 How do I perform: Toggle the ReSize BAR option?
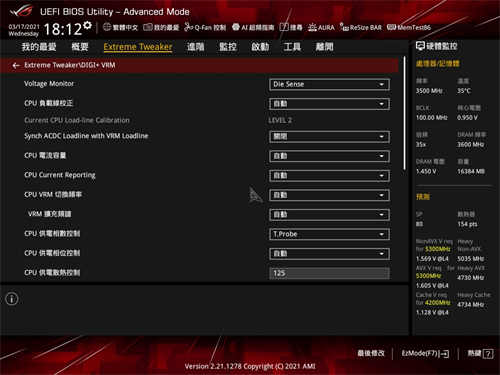point(361,27)
